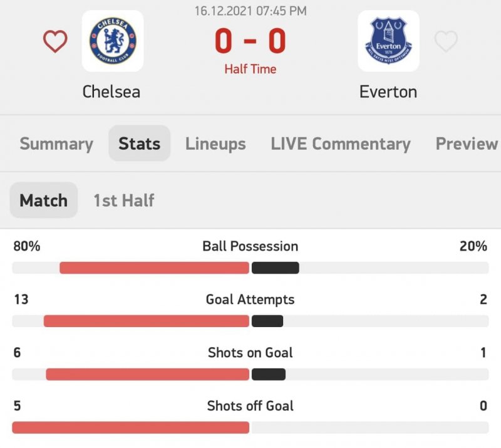The height and width of the screenshot is (448, 501).
Task: Click the Half Time status label
Action: [250, 69]
